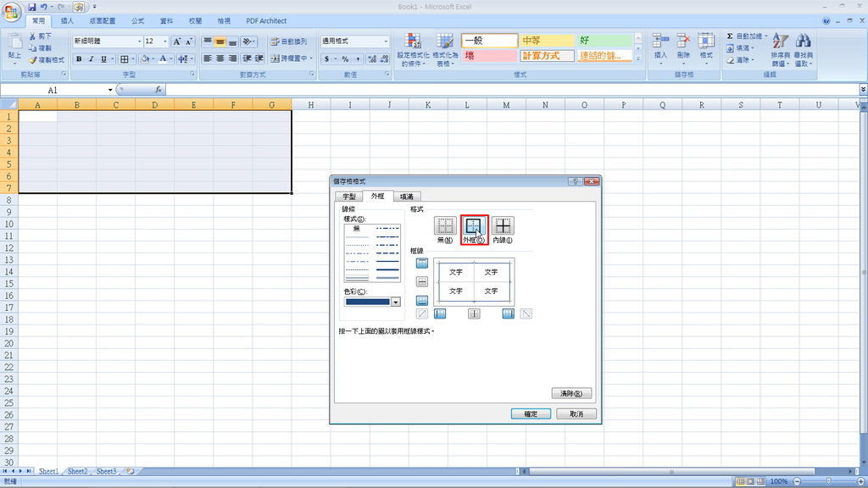Viewport: 868px width, 488px height.
Task: Click the 清除 button in dialog
Action: pos(572,393)
